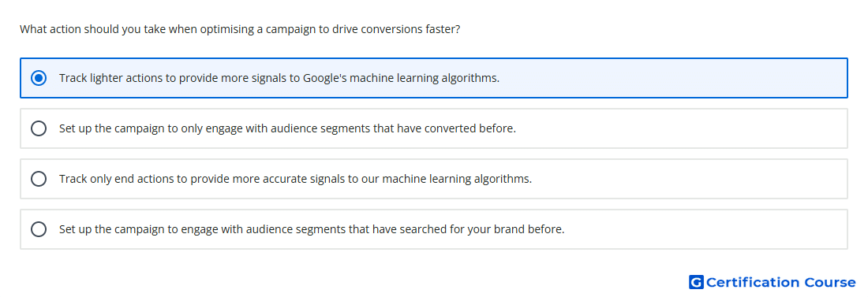Image resolution: width=868 pixels, height=297 pixels.
Task: Click the question text about optimising a campaign
Action: pos(240,29)
